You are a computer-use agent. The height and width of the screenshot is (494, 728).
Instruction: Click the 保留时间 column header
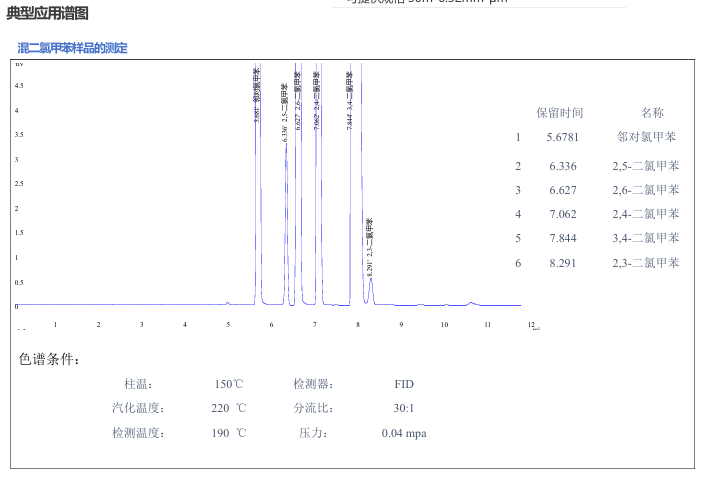click(559, 113)
